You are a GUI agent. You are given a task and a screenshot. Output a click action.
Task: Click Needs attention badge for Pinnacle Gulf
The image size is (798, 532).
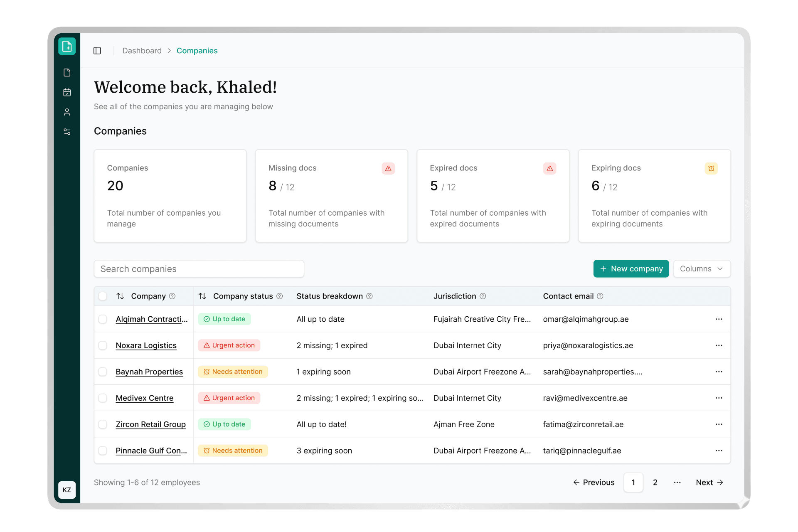pyautogui.click(x=233, y=451)
